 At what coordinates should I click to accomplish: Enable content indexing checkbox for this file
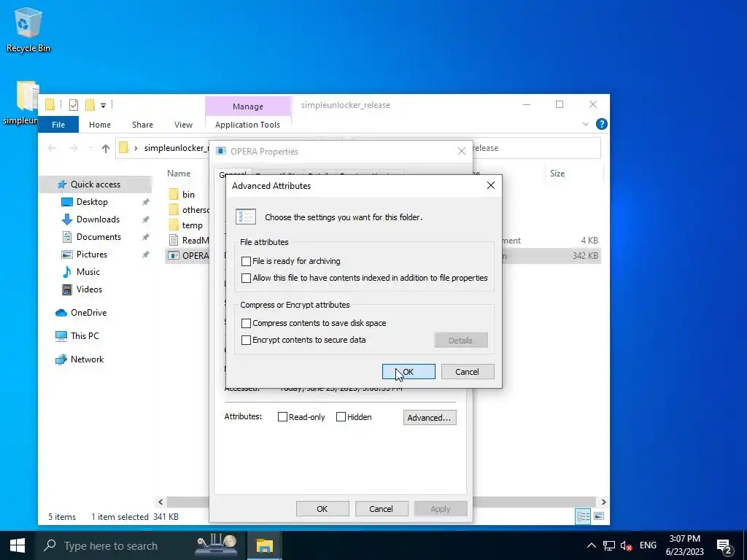tap(246, 278)
